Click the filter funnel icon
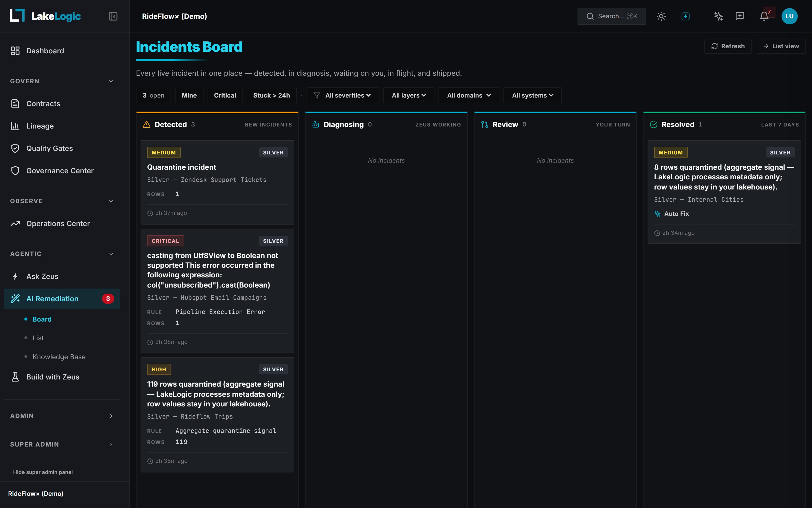 (x=316, y=96)
